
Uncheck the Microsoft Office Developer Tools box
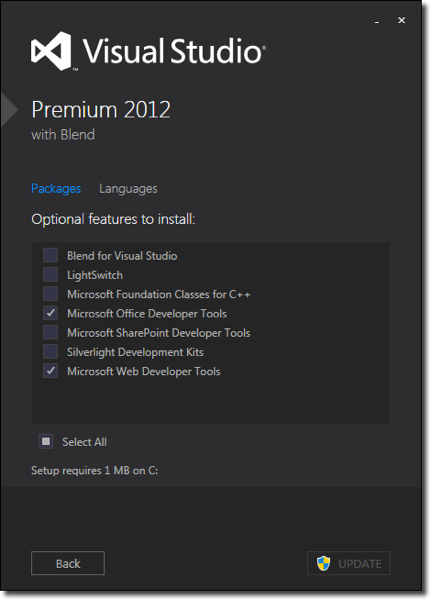coord(51,313)
